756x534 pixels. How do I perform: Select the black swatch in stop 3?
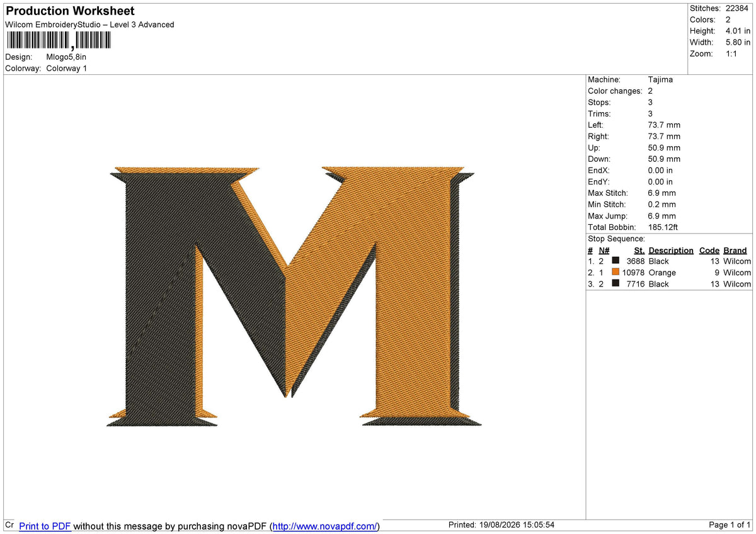[616, 283]
